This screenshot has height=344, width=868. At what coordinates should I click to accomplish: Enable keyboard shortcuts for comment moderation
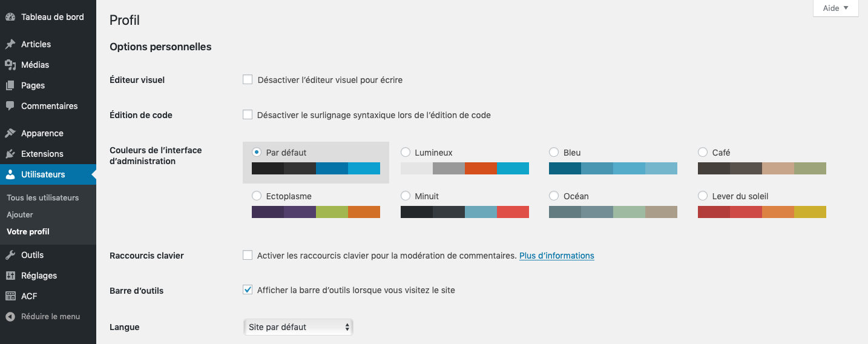248,255
